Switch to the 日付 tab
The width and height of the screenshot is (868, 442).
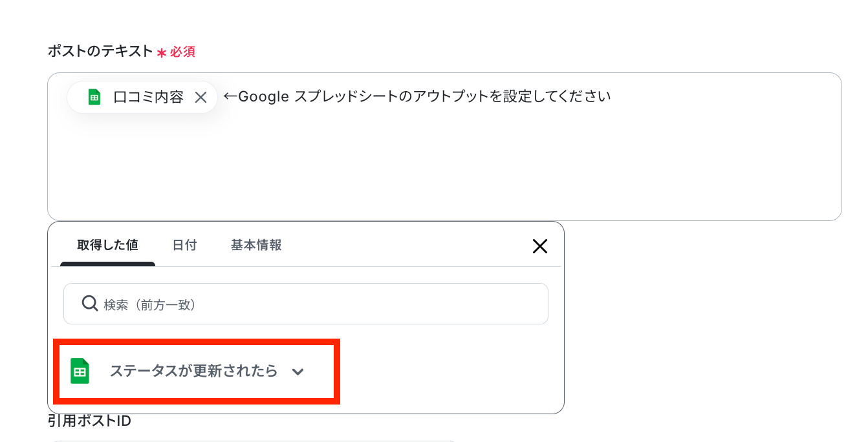(x=184, y=245)
